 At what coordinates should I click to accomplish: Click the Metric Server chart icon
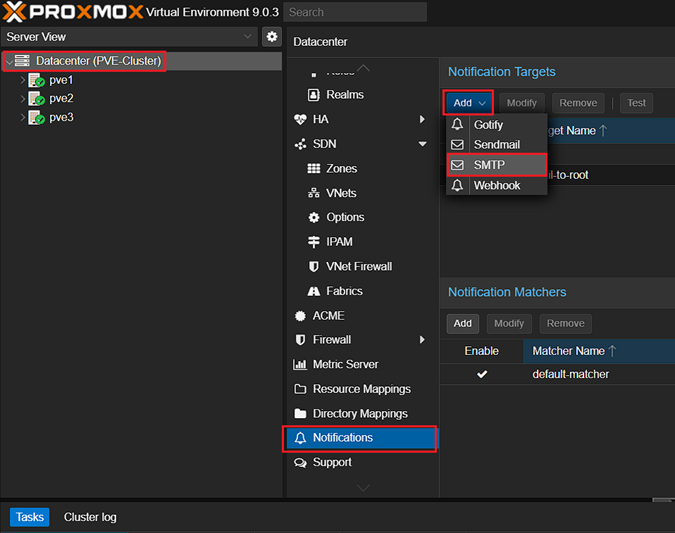[x=300, y=365]
